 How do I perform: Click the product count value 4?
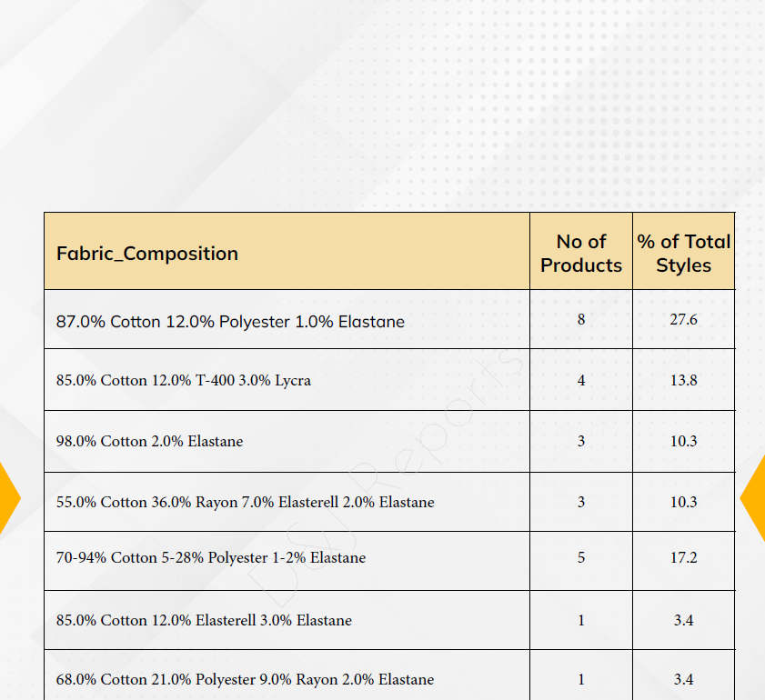[x=581, y=380]
